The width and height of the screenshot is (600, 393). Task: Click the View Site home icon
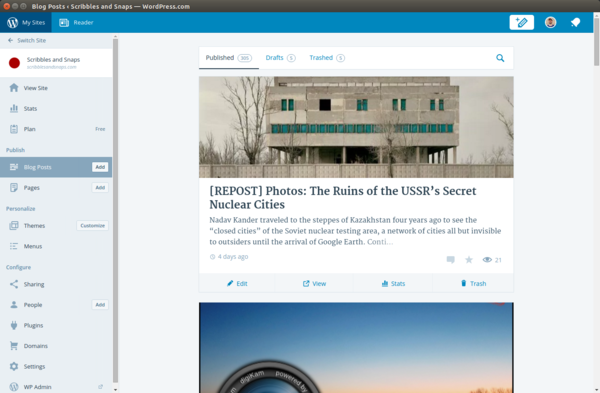tap(14, 88)
